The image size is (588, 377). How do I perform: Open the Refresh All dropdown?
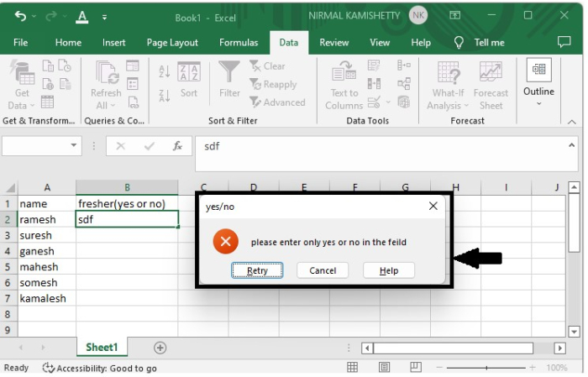pyautogui.click(x=106, y=86)
